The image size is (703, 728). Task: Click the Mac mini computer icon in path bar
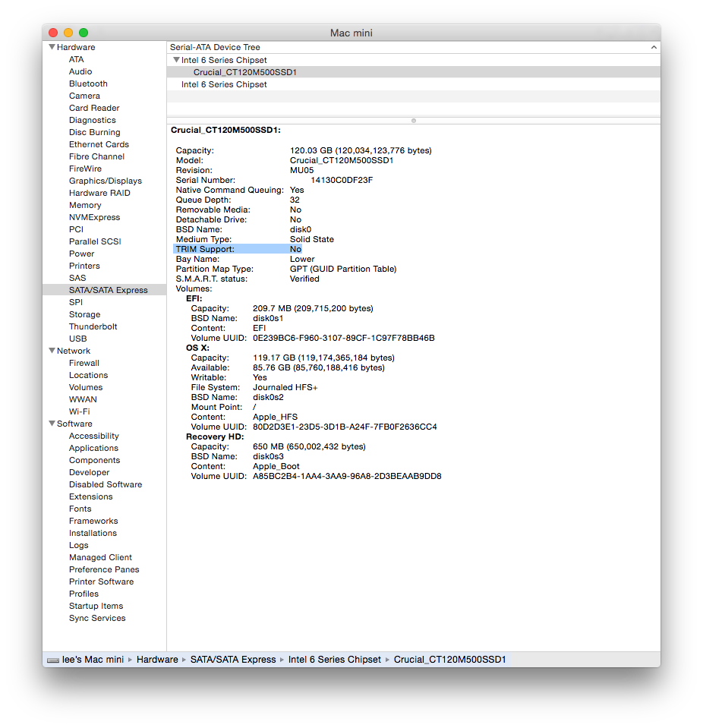[x=53, y=660]
